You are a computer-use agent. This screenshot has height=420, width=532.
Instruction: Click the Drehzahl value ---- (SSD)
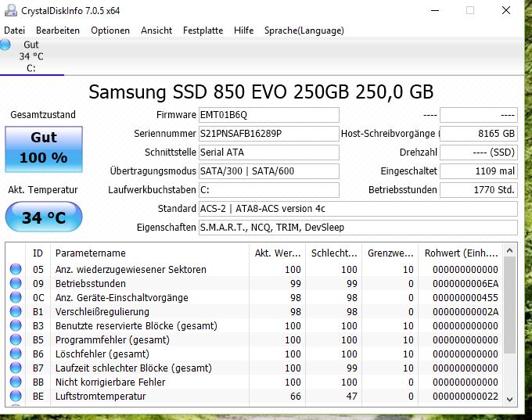pos(479,153)
